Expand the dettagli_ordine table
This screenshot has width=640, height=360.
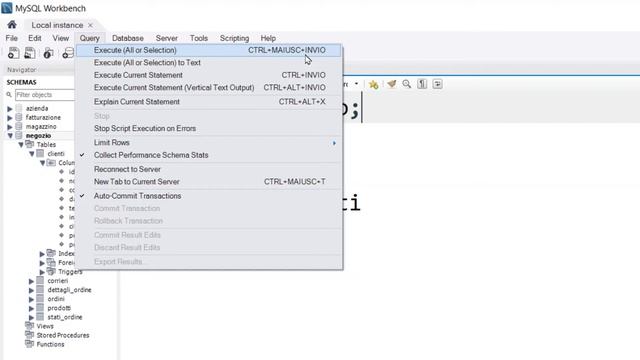pyautogui.click(x=31, y=290)
